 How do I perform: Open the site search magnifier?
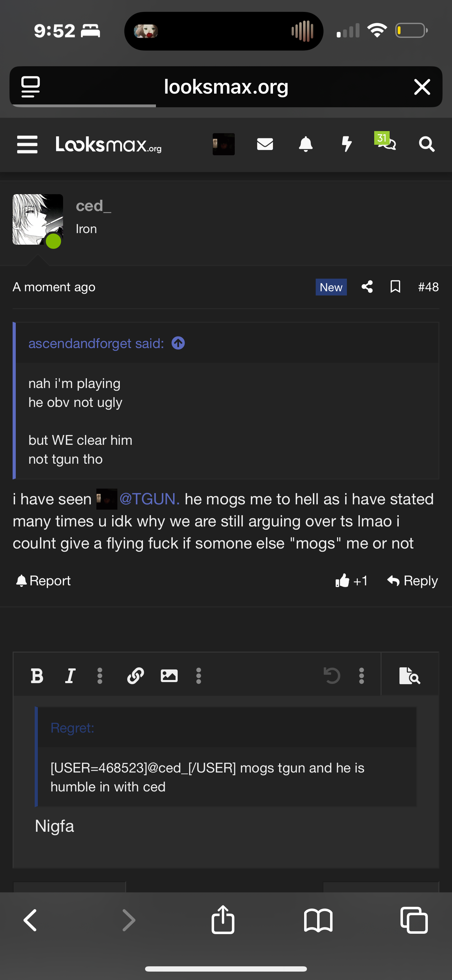426,144
